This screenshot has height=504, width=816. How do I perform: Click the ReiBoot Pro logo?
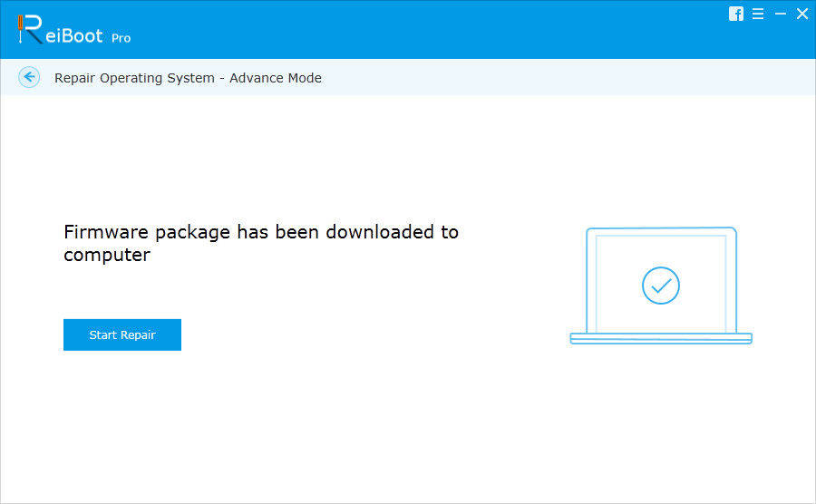click(74, 30)
